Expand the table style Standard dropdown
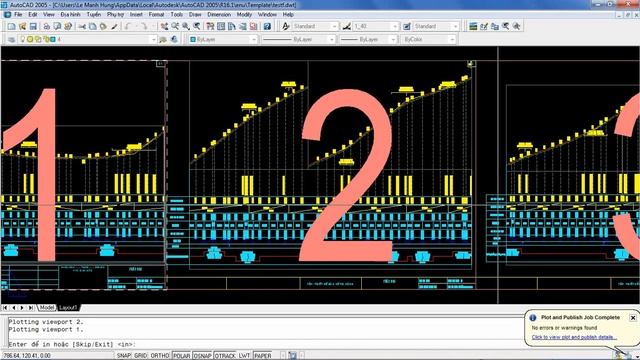 click(x=456, y=26)
